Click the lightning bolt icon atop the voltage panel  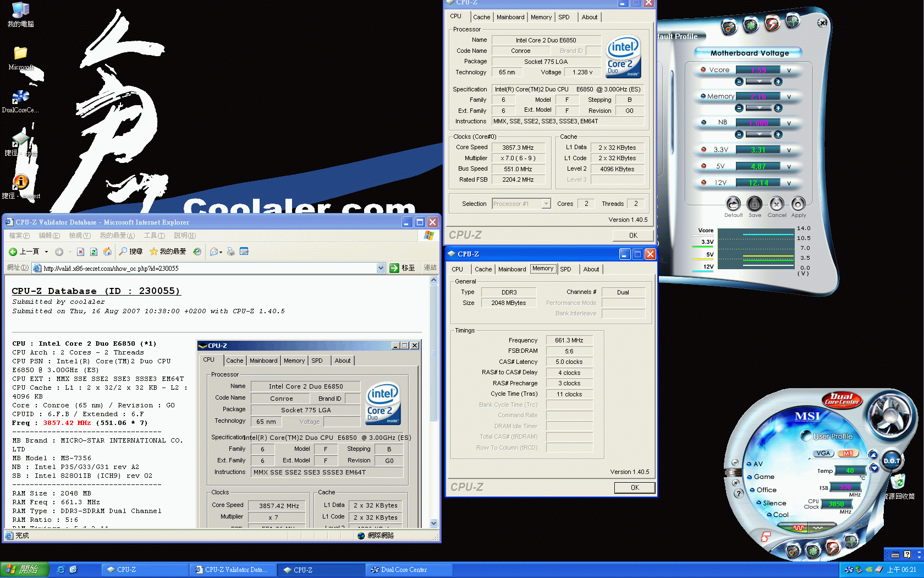[x=772, y=24]
